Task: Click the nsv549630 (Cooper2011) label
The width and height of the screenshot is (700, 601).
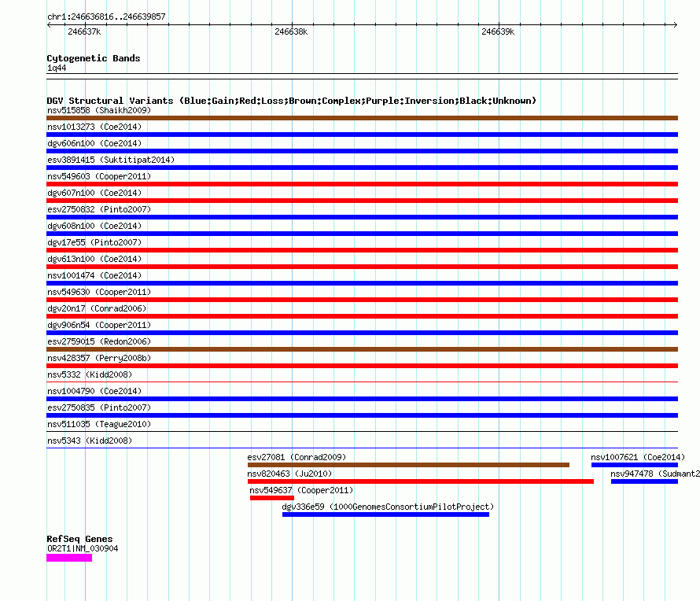Action: coord(99,292)
